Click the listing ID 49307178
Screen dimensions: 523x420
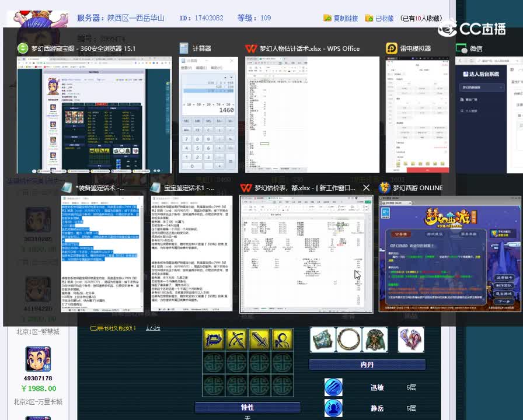click(38, 379)
